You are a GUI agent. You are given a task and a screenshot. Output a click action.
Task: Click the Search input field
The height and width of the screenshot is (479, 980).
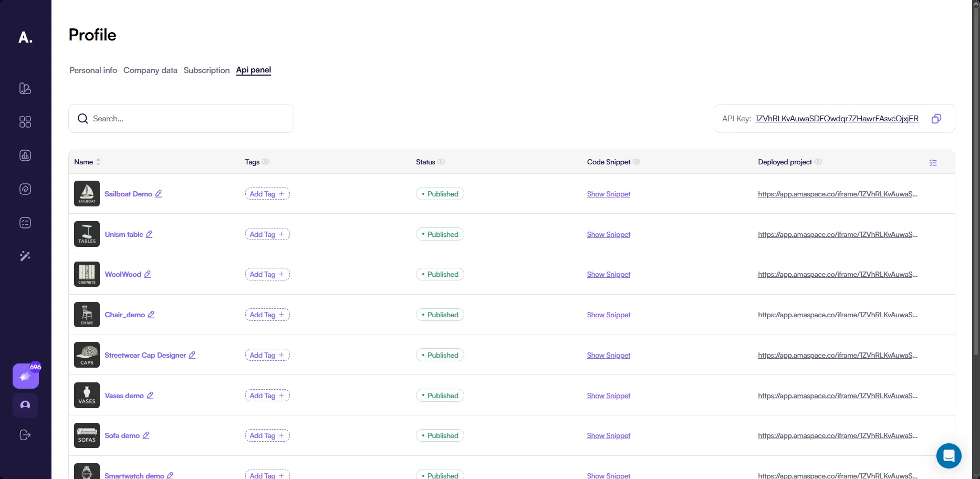(189, 119)
